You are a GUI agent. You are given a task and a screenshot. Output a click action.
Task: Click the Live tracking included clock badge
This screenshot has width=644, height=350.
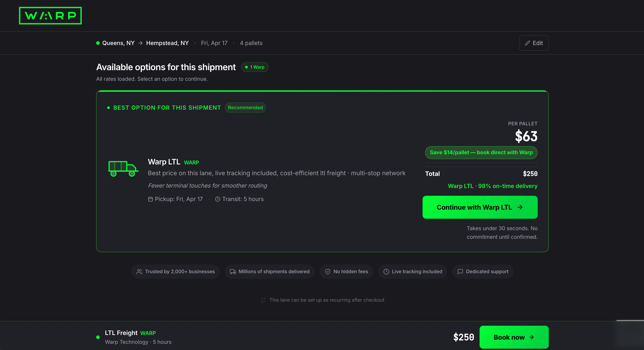coord(412,272)
